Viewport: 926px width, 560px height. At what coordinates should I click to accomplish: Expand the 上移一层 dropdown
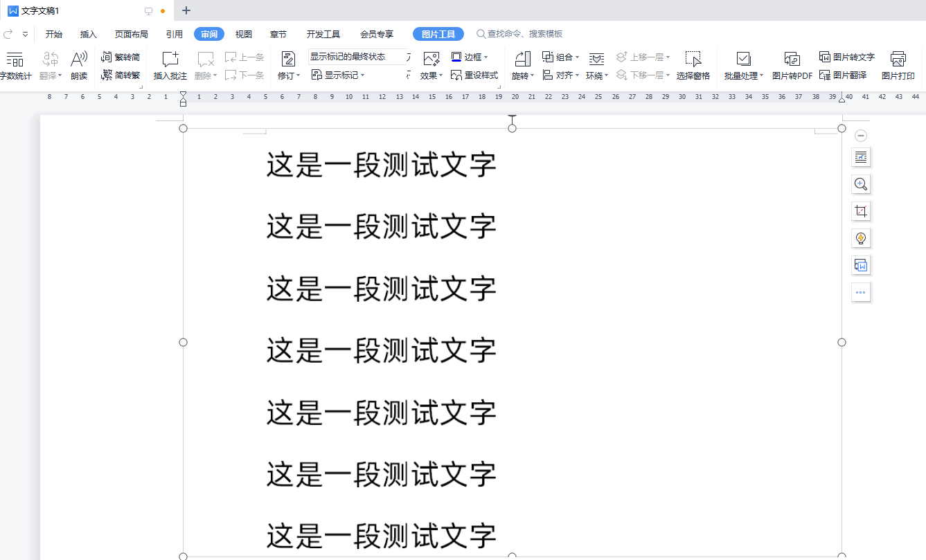668,57
